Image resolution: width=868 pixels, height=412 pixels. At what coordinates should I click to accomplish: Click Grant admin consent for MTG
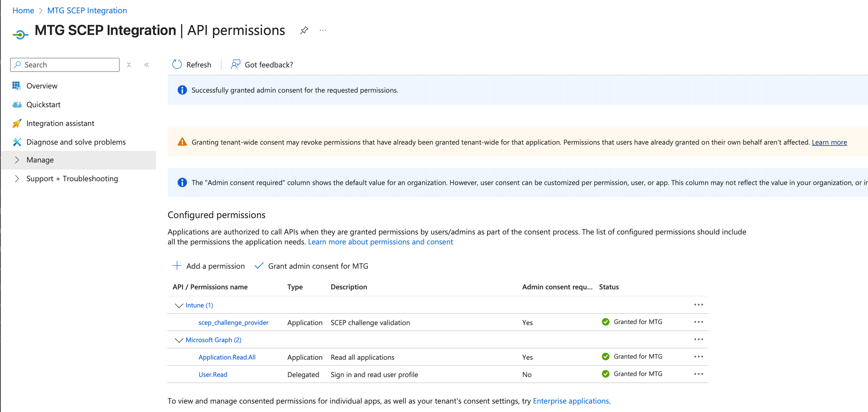pos(311,266)
